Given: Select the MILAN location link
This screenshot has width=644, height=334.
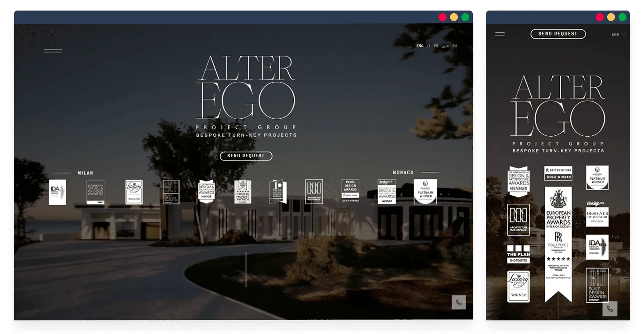Looking at the screenshot, I should click(86, 173).
